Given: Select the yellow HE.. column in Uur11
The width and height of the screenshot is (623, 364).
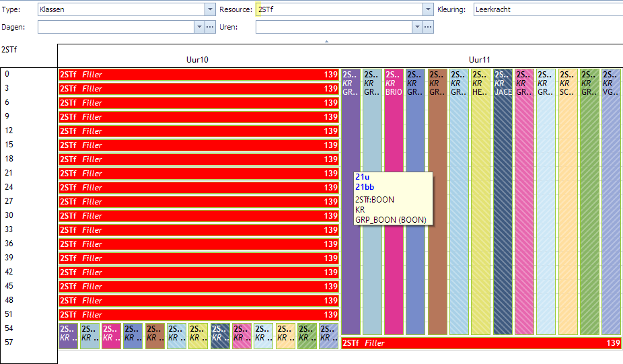Looking at the screenshot, I should coord(481,202).
